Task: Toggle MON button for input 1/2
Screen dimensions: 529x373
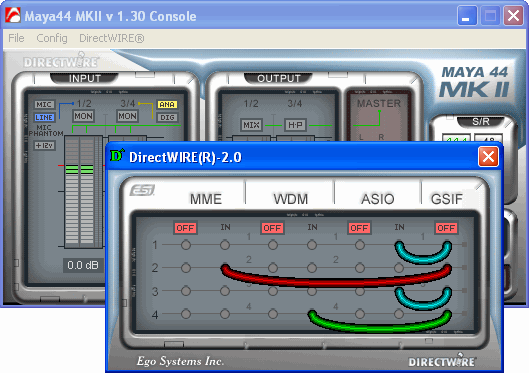Action: [83, 116]
